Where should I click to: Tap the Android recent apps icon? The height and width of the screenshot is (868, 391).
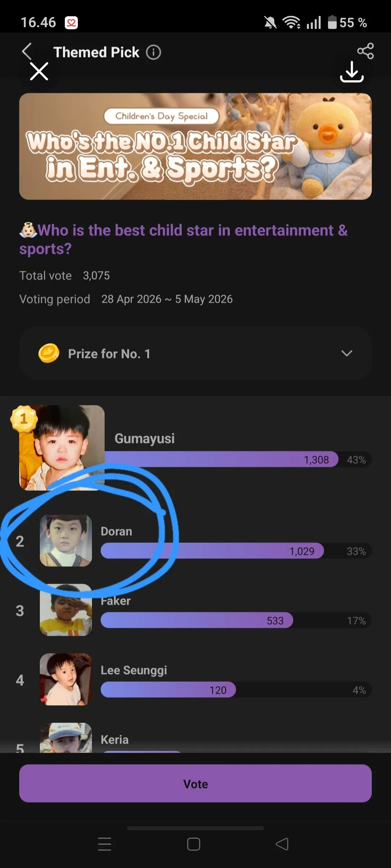105,844
